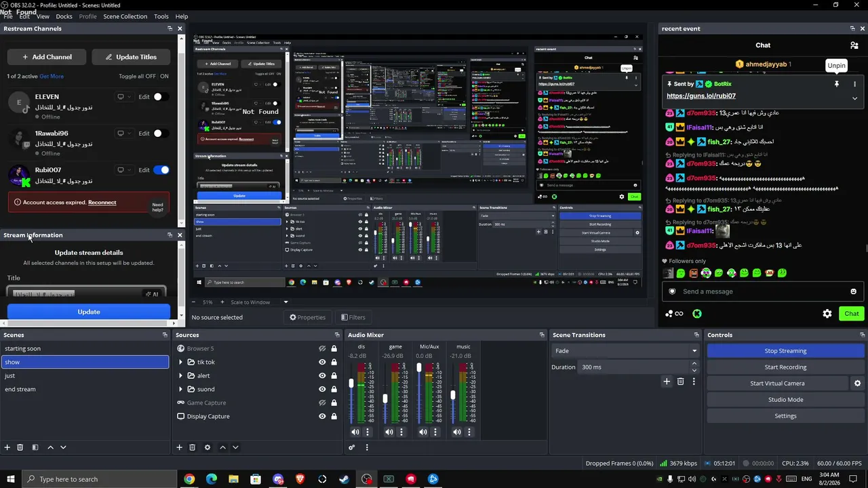Image resolution: width=868 pixels, height=488 pixels.
Task: Mute the Mic/Aux audio channel
Action: pyautogui.click(x=423, y=432)
